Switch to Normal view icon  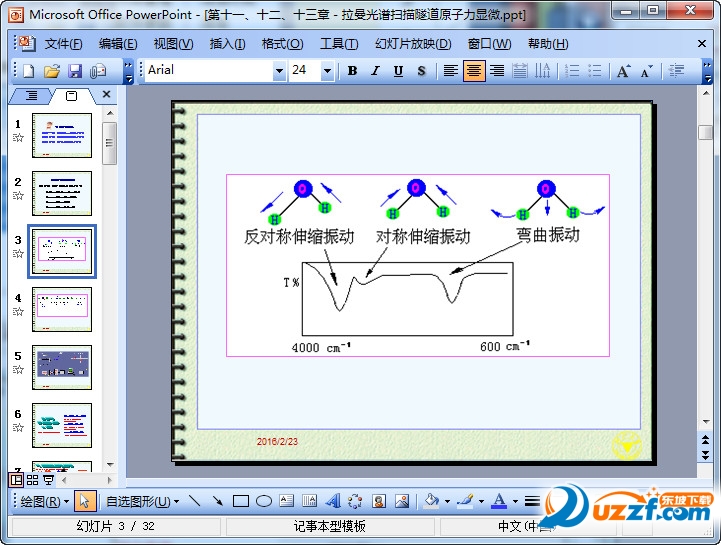16,481
